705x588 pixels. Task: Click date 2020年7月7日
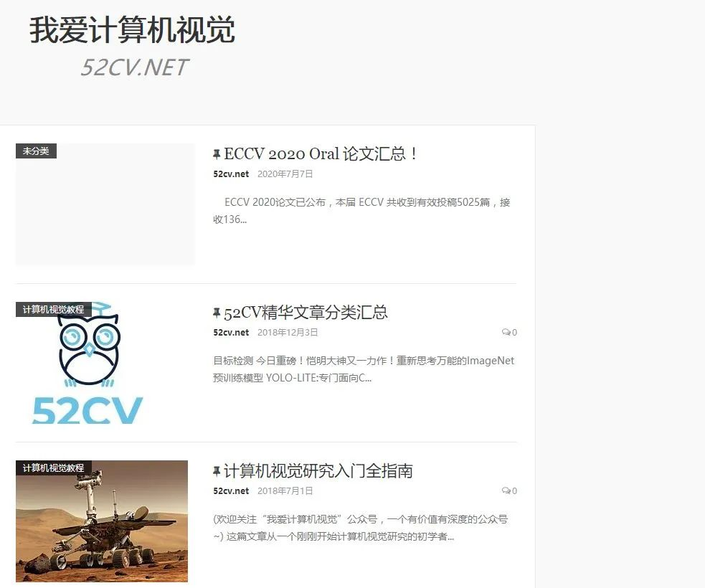point(285,174)
